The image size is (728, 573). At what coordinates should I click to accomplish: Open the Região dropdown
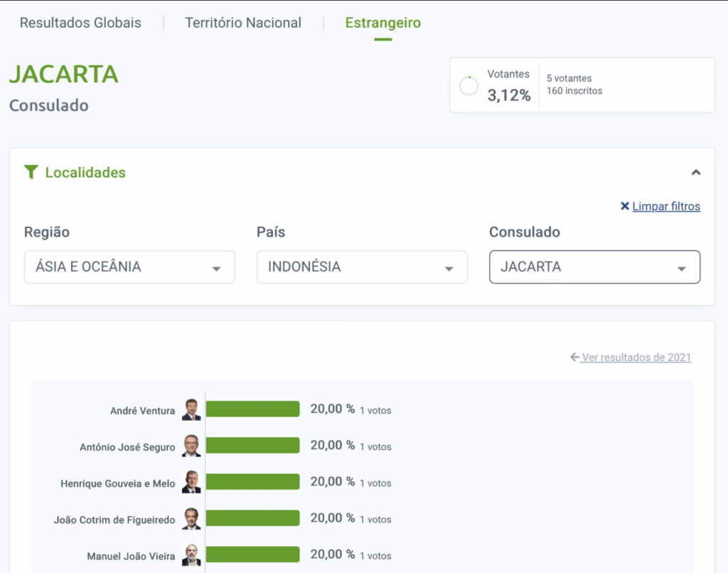coord(129,267)
